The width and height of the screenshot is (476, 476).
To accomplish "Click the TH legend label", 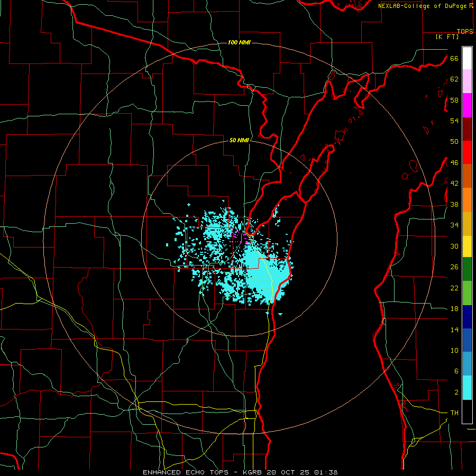I will [x=454, y=413].
